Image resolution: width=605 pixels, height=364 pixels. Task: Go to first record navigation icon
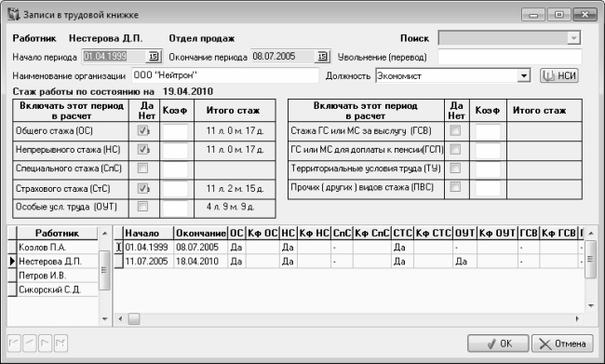(x=14, y=343)
